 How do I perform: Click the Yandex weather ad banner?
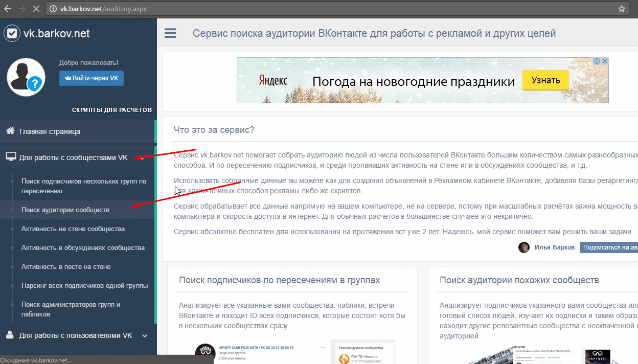click(423, 80)
